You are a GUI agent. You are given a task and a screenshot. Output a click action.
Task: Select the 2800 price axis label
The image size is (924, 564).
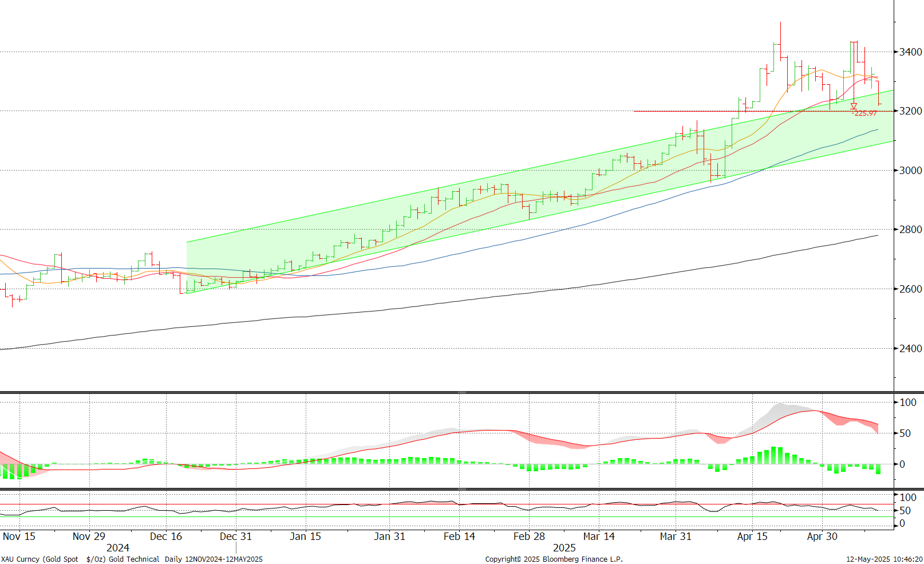(x=911, y=230)
